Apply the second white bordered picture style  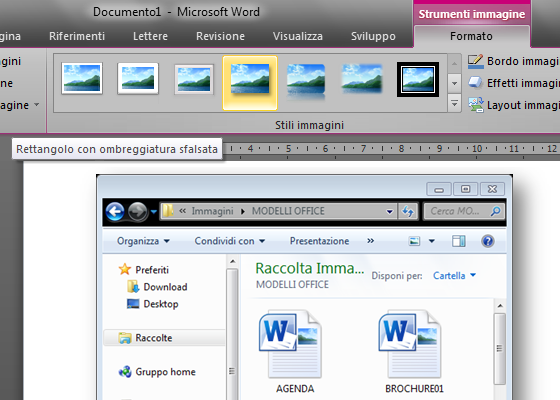[138, 79]
